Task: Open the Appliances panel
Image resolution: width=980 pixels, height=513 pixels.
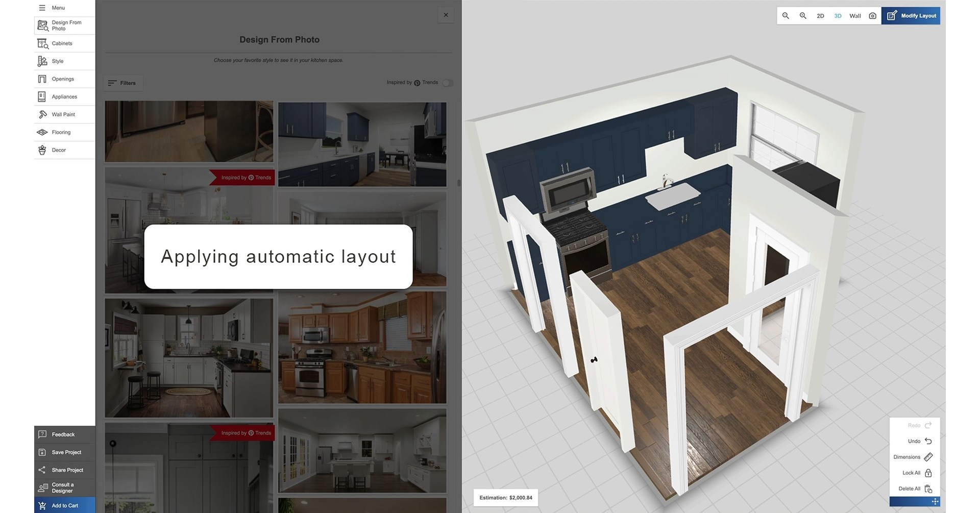Action: [64, 96]
